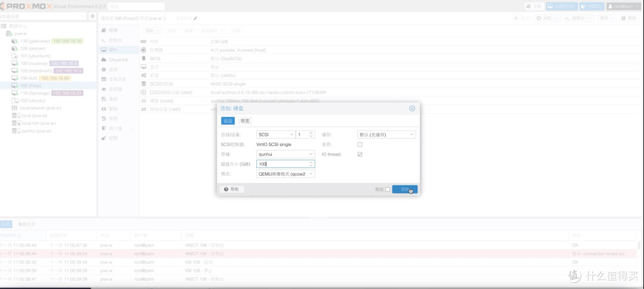Click the blue 添加 button in dialog
Viewport: 644px width, 289px height.
coord(404,189)
